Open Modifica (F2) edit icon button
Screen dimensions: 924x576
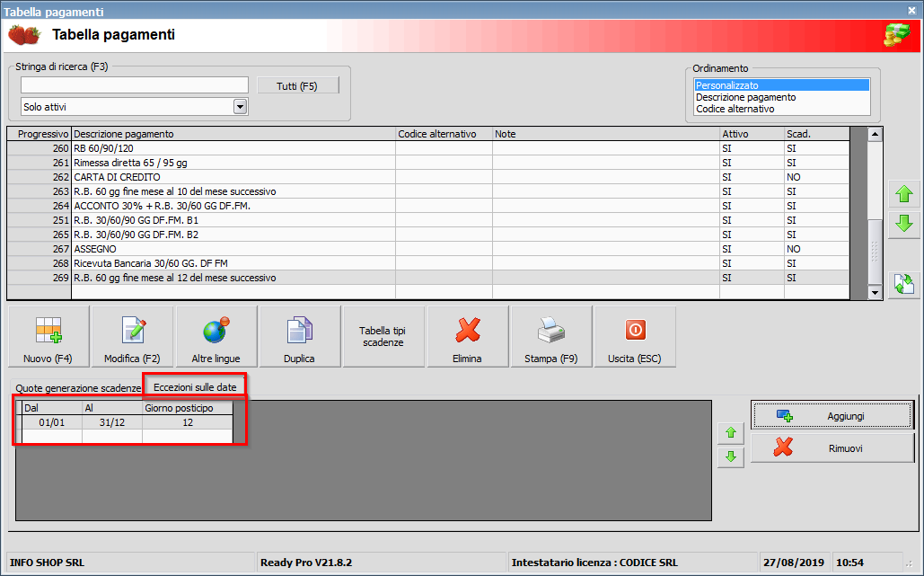click(x=133, y=337)
